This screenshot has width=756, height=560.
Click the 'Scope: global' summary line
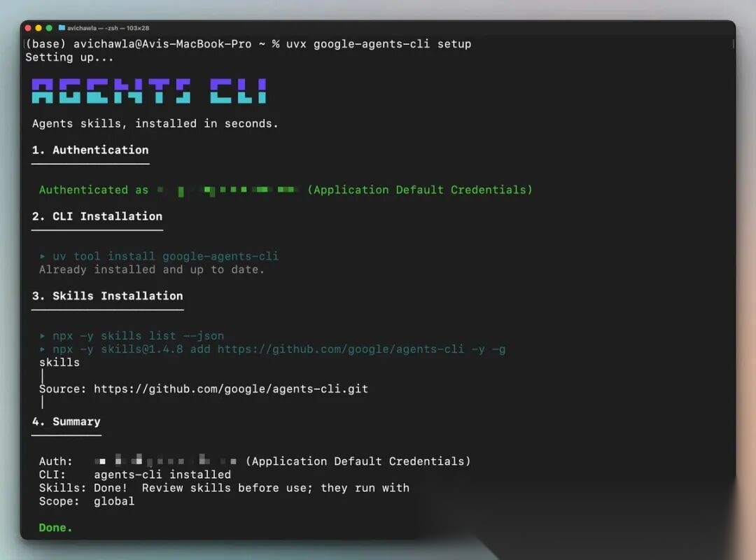coord(87,501)
